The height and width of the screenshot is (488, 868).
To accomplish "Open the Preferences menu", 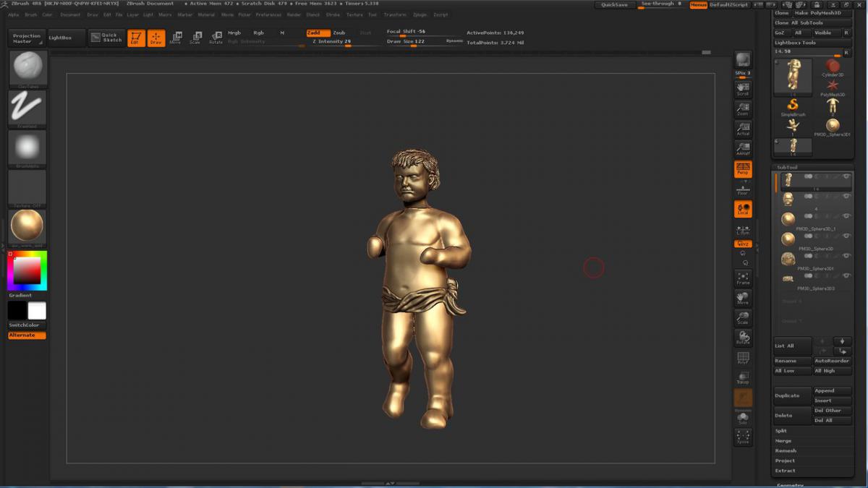I will pyautogui.click(x=268, y=14).
